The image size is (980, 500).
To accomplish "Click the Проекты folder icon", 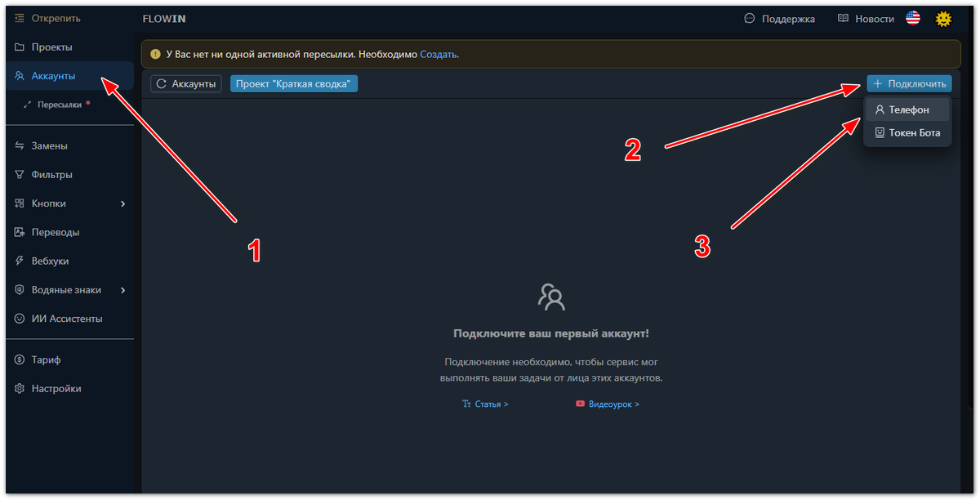I will click(20, 47).
